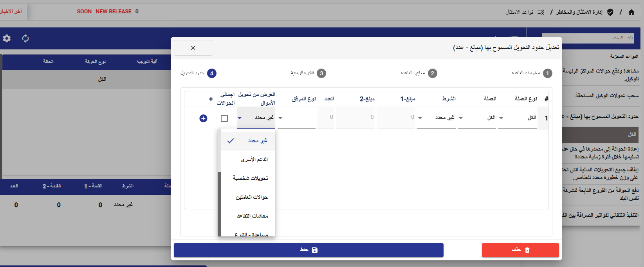Click the اكتب للبحث search field
Screen dimensions: 644x267
coord(587,38)
